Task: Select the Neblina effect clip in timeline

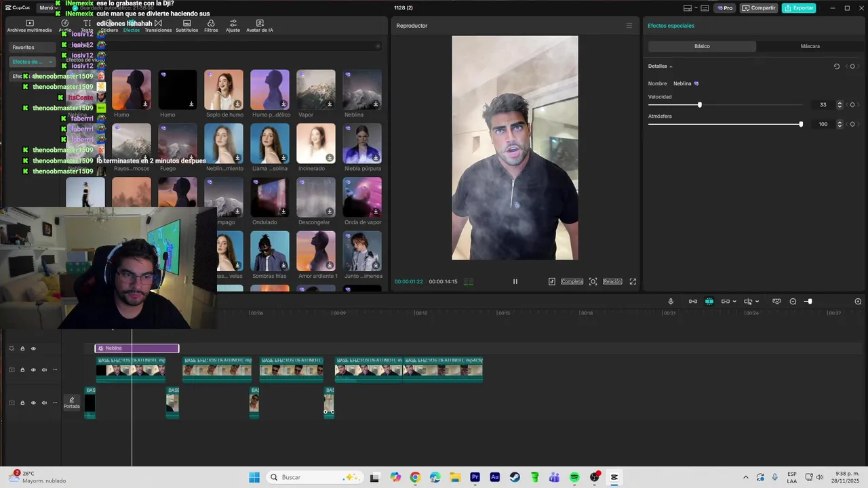Action: [x=137, y=348]
